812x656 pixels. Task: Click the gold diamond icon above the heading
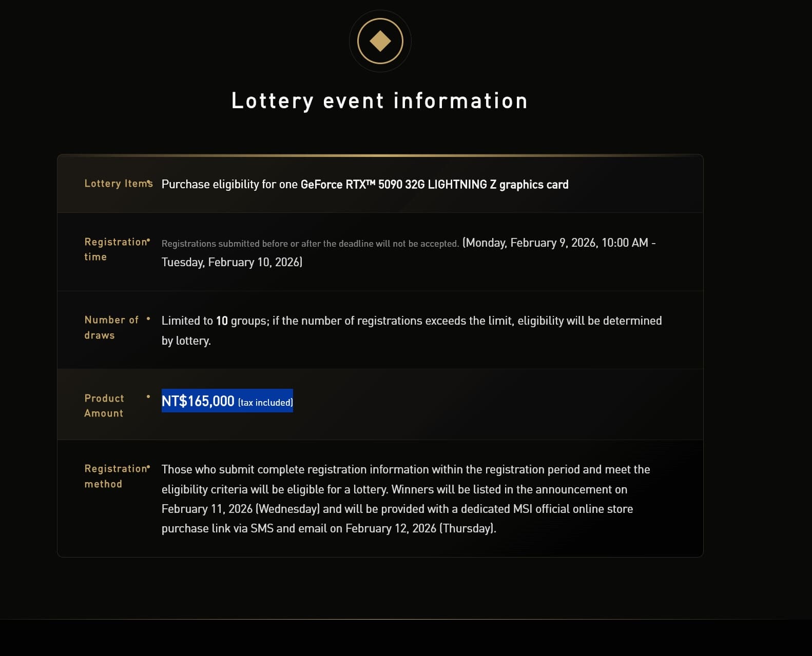coord(380,41)
